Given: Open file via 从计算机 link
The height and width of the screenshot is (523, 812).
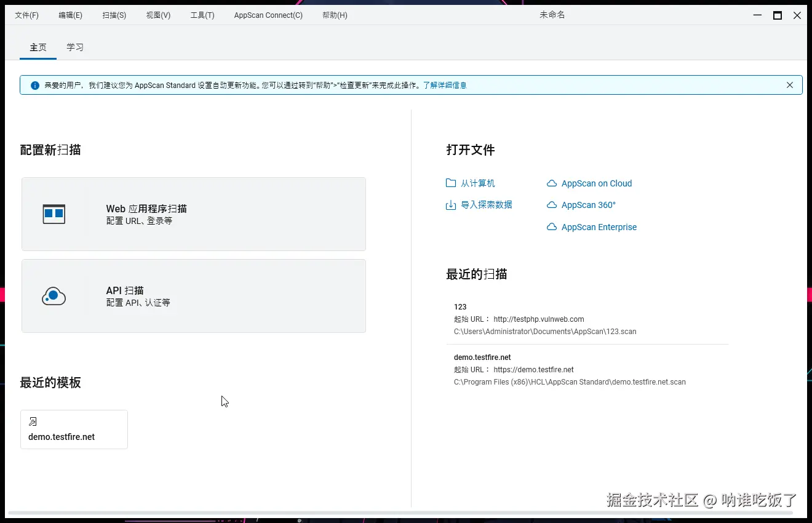Looking at the screenshot, I should (478, 183).
